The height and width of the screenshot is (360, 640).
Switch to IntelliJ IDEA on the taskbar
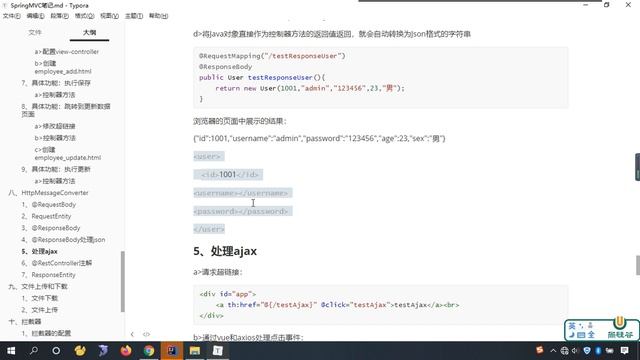pyautogui.click(x=172, y=351)
